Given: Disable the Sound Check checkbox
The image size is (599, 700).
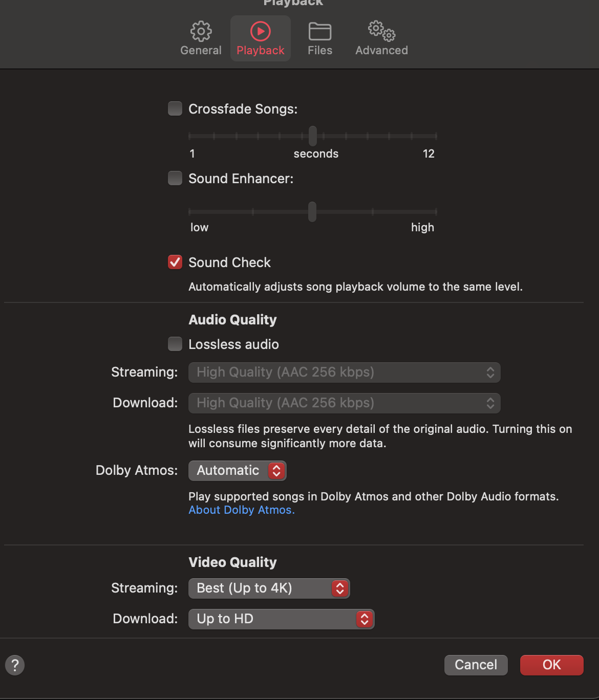Looking at the screenshot, I should tap(175, 262).
